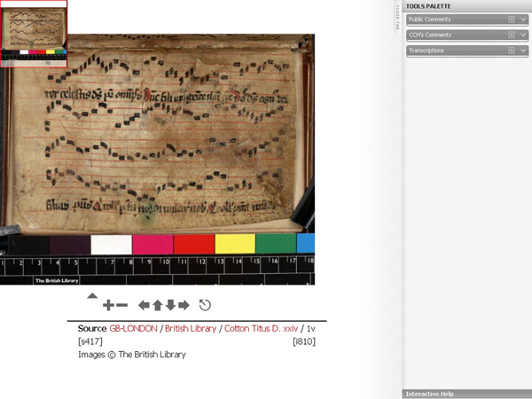Collapse viewer controls with the small up triangle
The width and height of the screenshot is (532, 399).
(x=92, y=295)
